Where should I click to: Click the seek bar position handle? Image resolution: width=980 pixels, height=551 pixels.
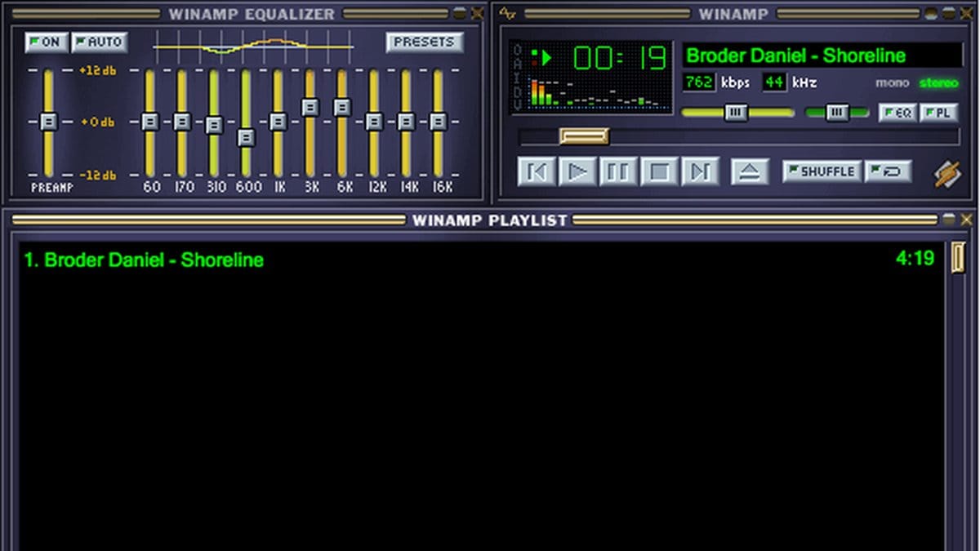tap(584, 136)
